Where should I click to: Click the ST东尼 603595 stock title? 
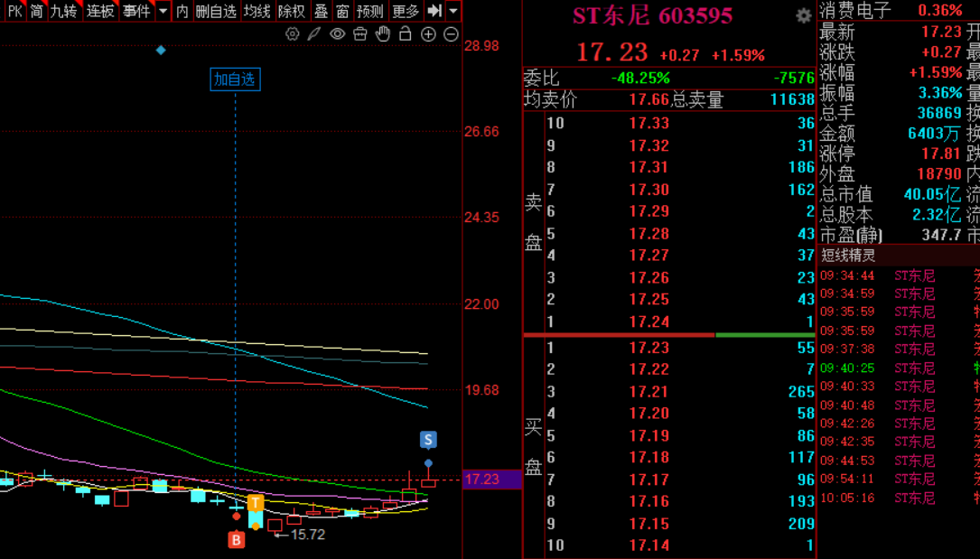click(652, 16)
